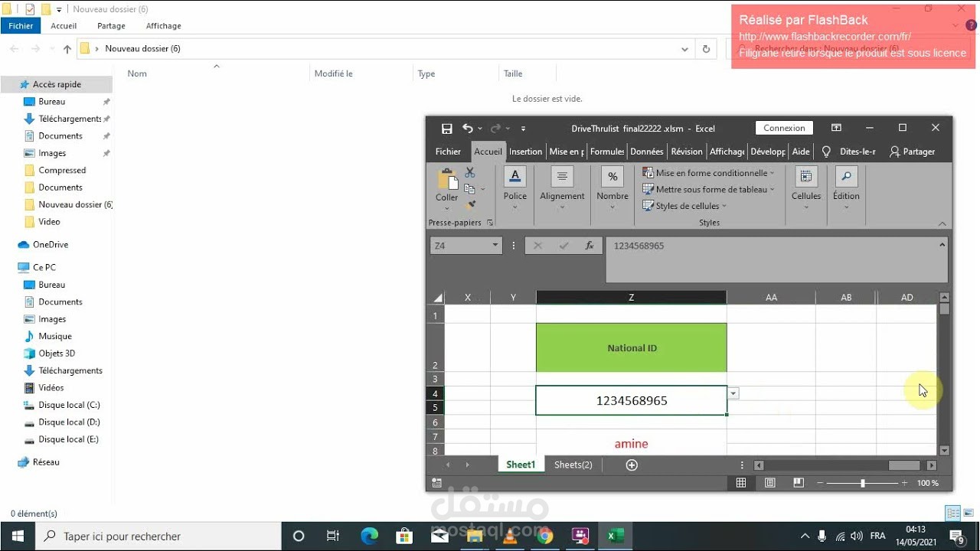This screenshot has height=551, width=980.
Task: Click the 100 % zoom level
Action: (x=928, y=483)
